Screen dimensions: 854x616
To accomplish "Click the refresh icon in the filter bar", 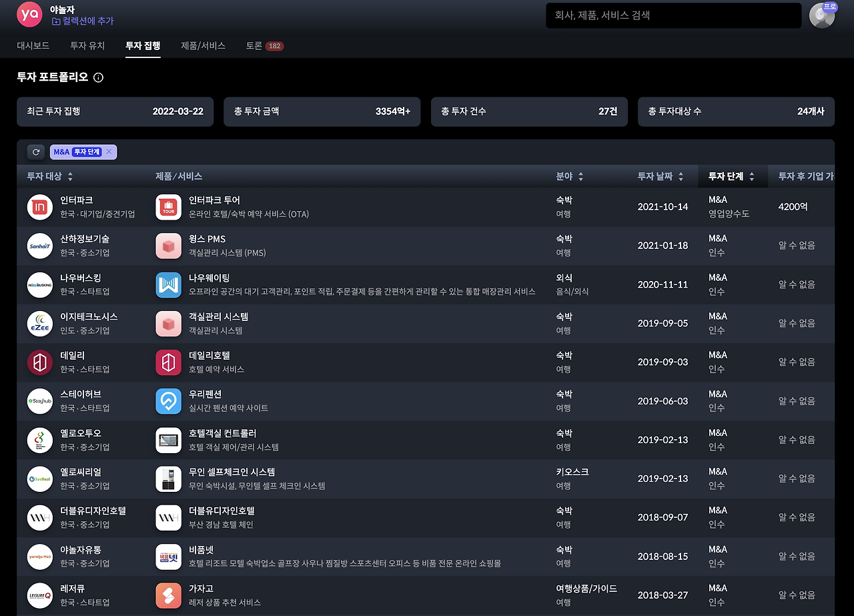I will (36, 151).
